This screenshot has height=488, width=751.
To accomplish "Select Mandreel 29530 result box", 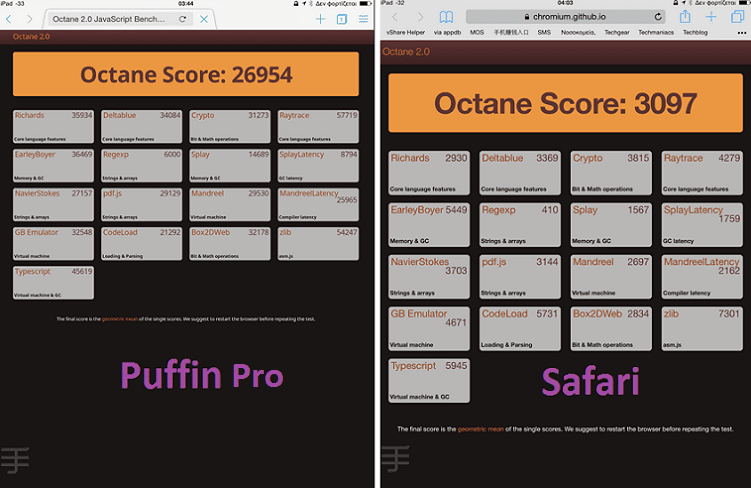I will [x=229, y=204].
